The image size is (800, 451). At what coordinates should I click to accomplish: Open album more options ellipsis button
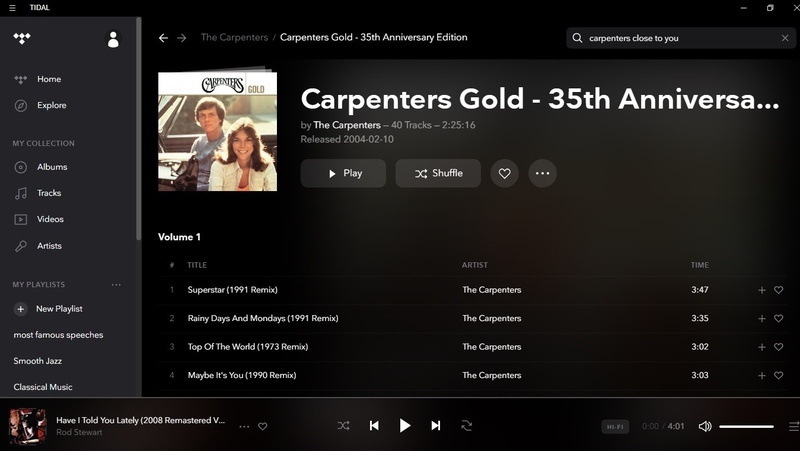542,173
